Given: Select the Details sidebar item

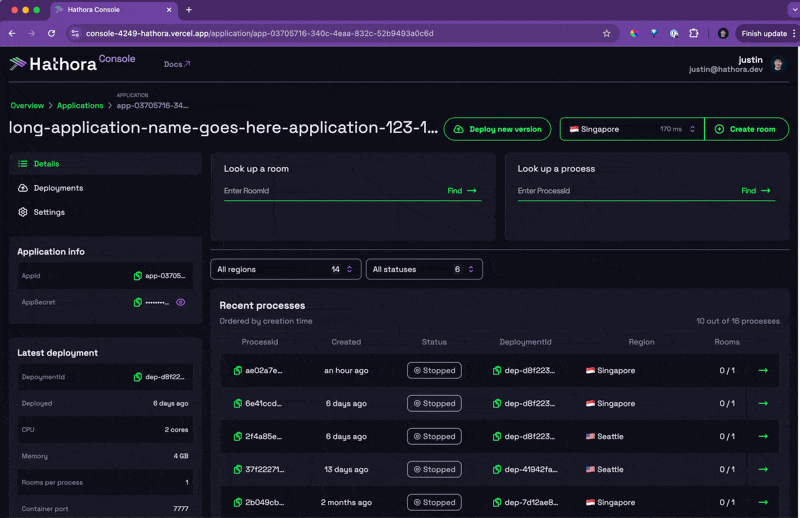Looking at the screenshot, I should point(106,164).
